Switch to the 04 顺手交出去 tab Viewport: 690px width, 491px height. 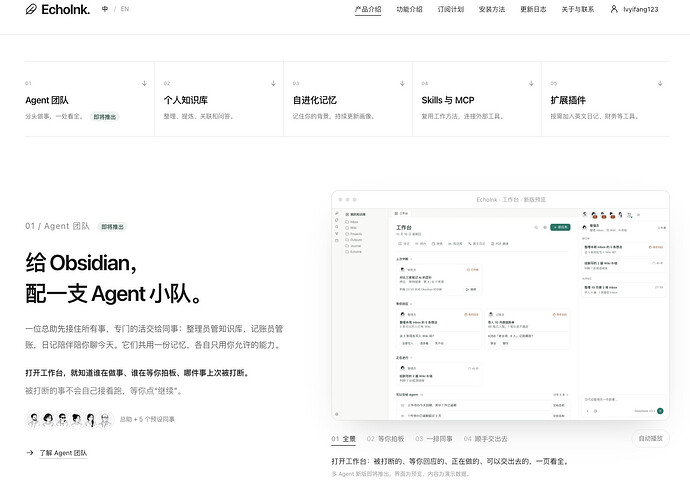pyautogui.click(x=486, y=439)
